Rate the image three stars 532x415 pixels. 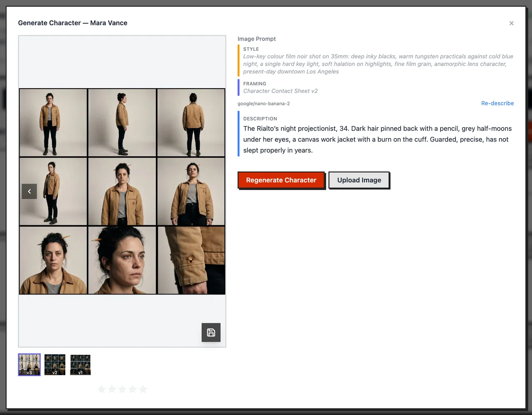(x=122, y=389)
